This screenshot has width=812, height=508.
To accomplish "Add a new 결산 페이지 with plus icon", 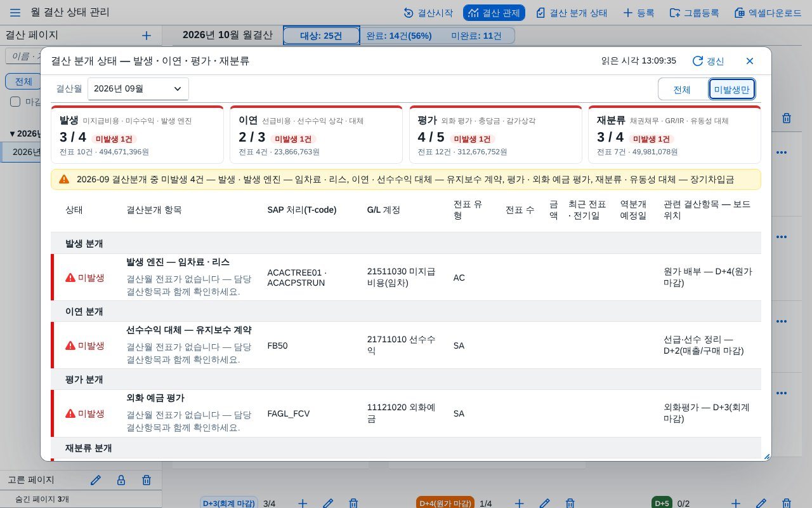I will tap(147, 36).
